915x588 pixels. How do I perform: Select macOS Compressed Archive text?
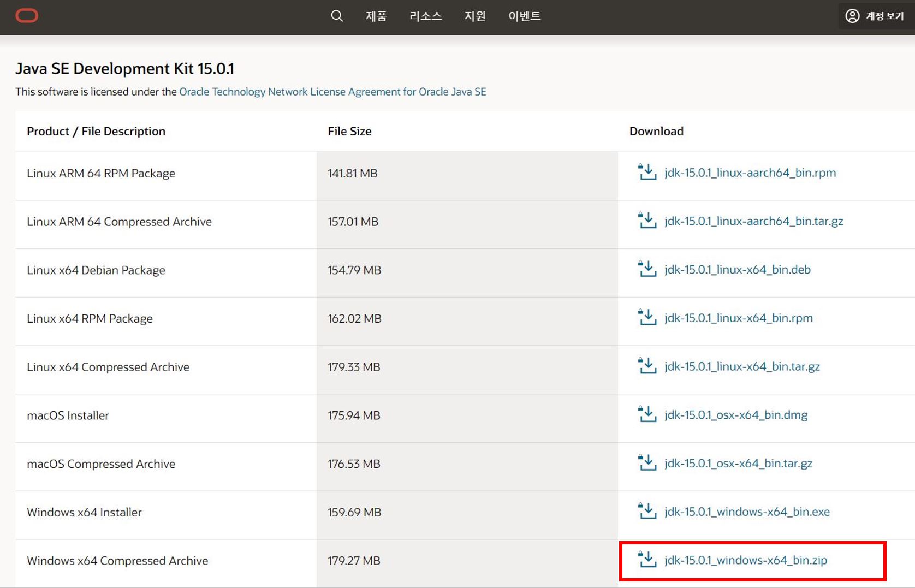click(101, 464)
